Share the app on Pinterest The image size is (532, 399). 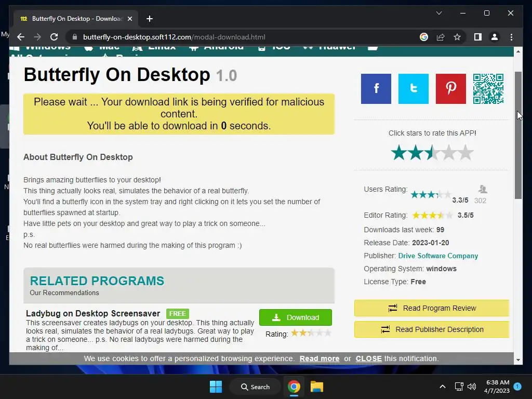click(450, 88)
